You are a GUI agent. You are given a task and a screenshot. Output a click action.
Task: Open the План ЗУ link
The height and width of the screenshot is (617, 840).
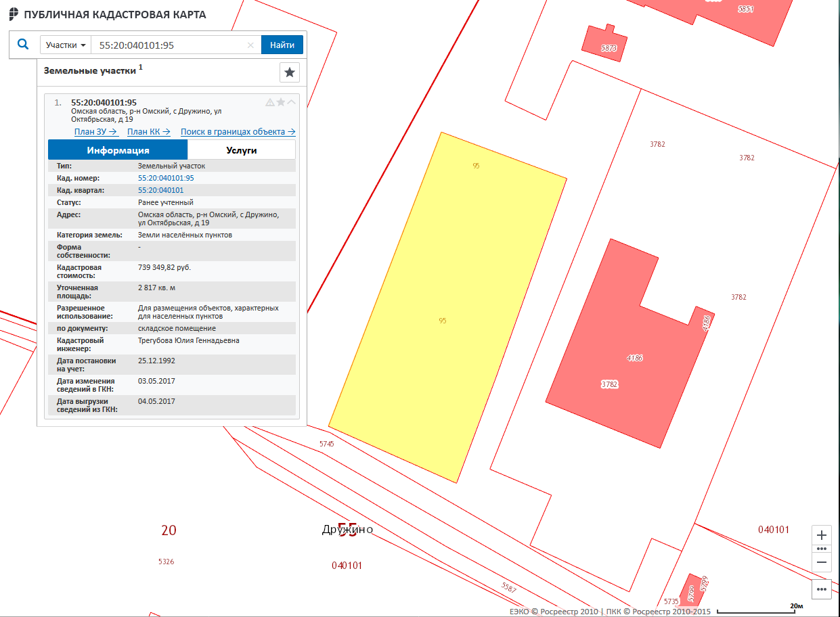pos(95,132)
